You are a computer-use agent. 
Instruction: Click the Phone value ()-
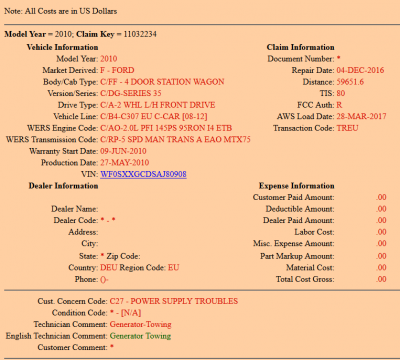(x=104, y=279)
